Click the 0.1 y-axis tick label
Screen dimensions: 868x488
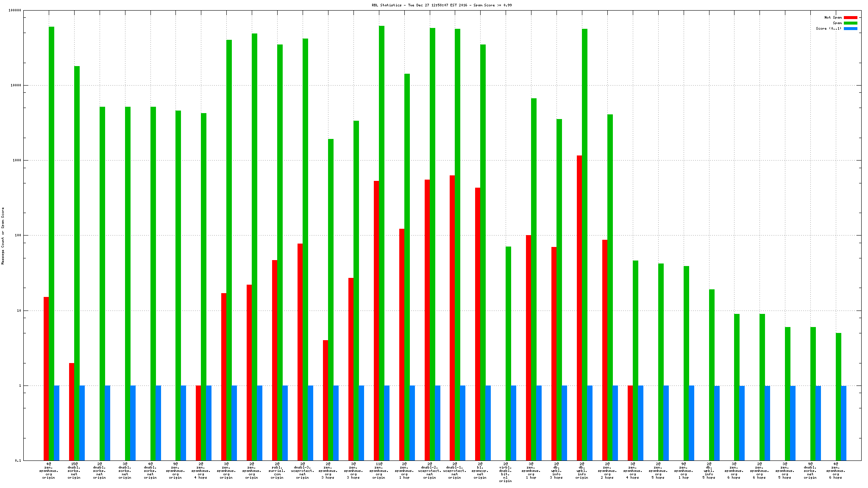[x=18, y=460]
